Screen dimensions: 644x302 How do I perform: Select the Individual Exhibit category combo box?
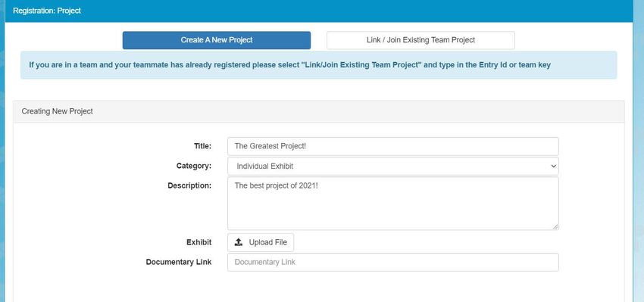click(x=393, y=167)
